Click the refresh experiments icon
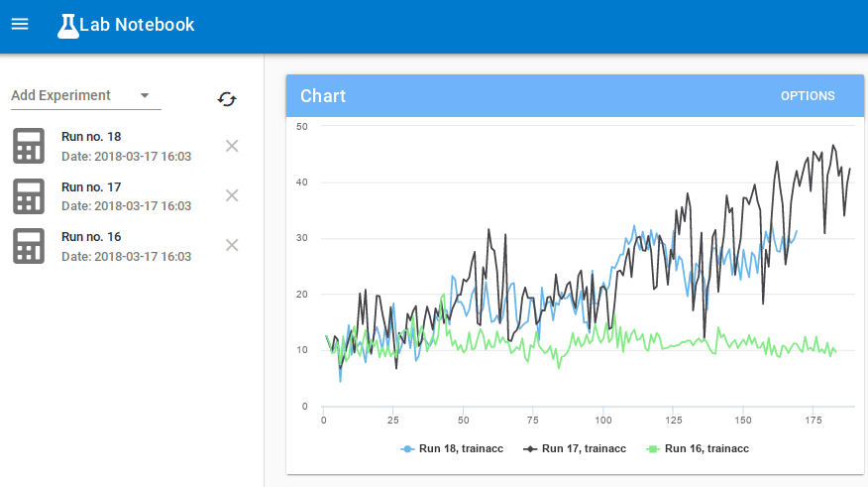 point(227,98)
